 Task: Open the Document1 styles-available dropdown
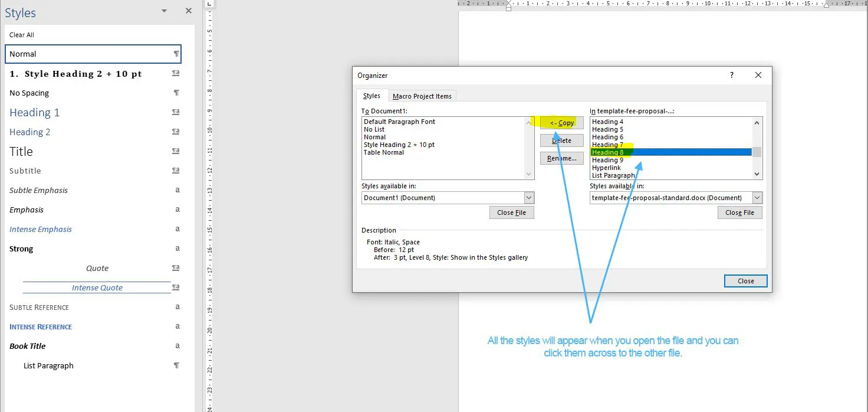(x=529, y=198)
